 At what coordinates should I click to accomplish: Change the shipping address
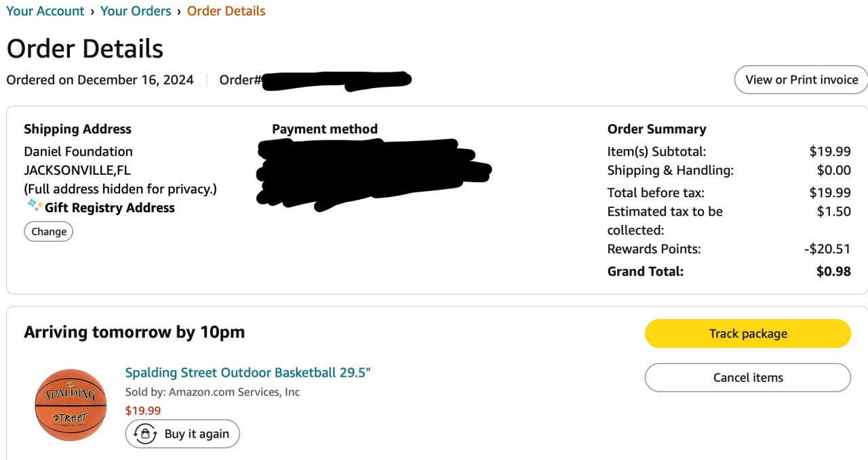tap(49, 232)
